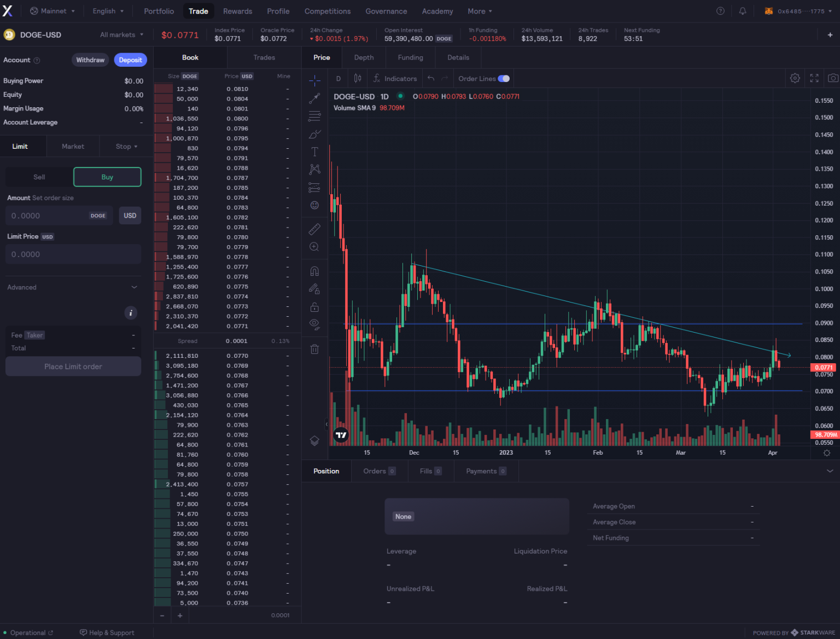Image resolution: width=840 pixels, height=639 pixels.
Task: Select the Sell side button
Action: (x=39, y=177)
